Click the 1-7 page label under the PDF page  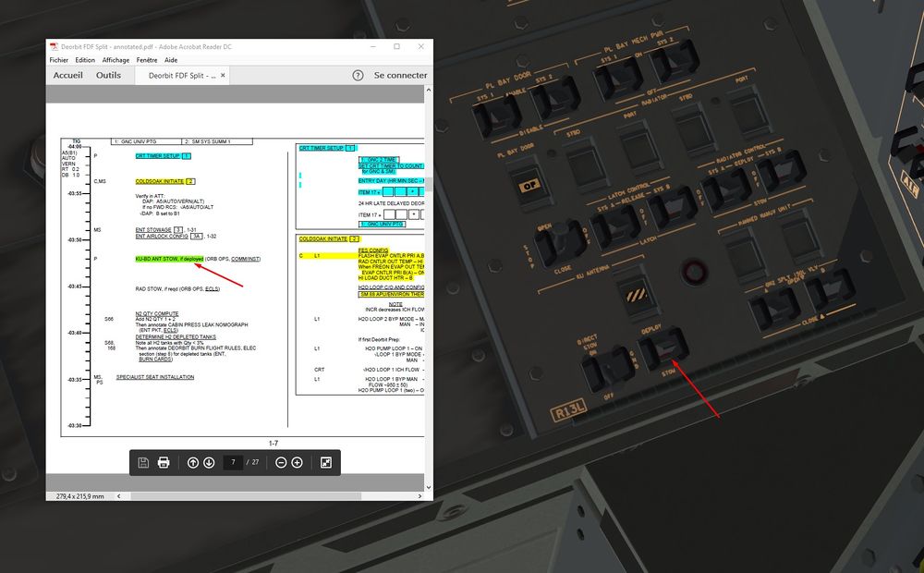pos(274,444)
